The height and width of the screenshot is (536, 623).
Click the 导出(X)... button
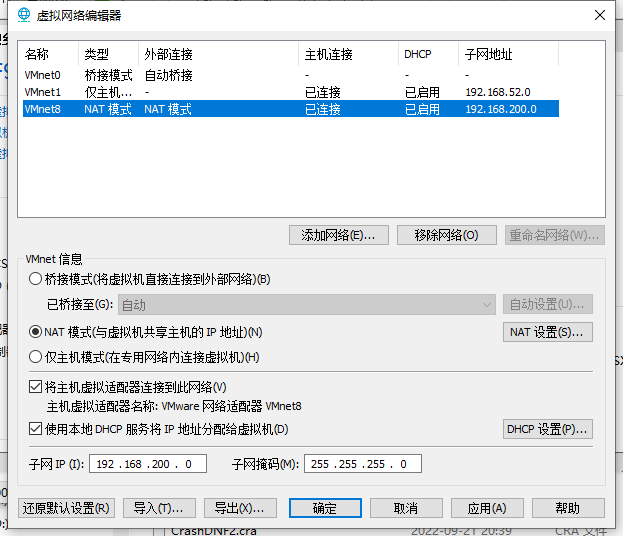[x=240, y=508]
